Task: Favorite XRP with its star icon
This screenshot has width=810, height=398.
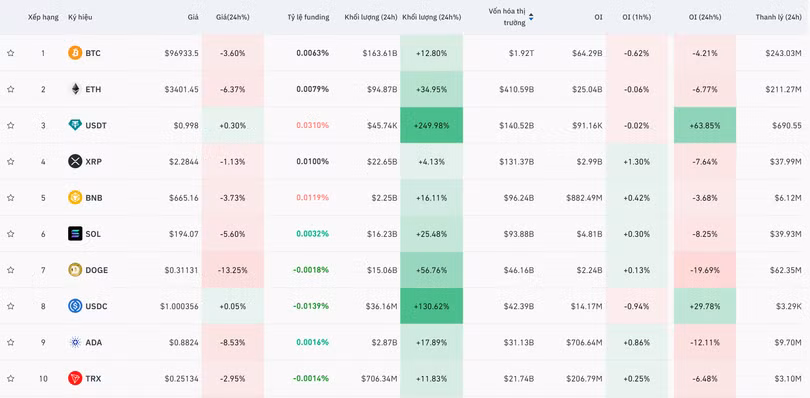Action: click(x=10, y=161)
